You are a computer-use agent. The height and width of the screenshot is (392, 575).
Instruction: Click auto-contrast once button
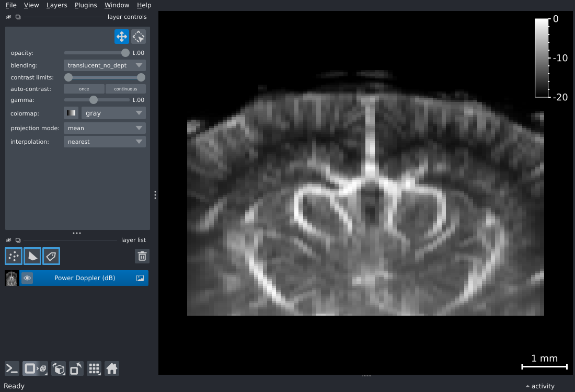[x=84, y=89]
